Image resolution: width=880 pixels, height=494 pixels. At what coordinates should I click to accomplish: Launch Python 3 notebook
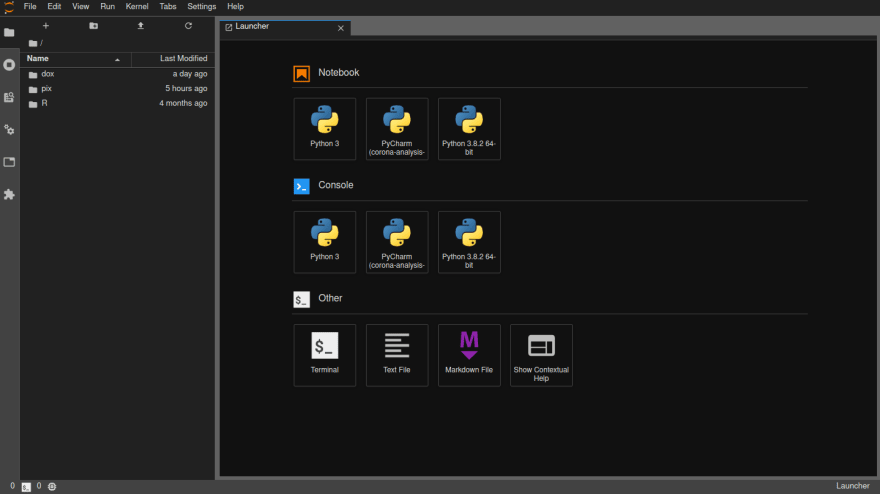324,129
